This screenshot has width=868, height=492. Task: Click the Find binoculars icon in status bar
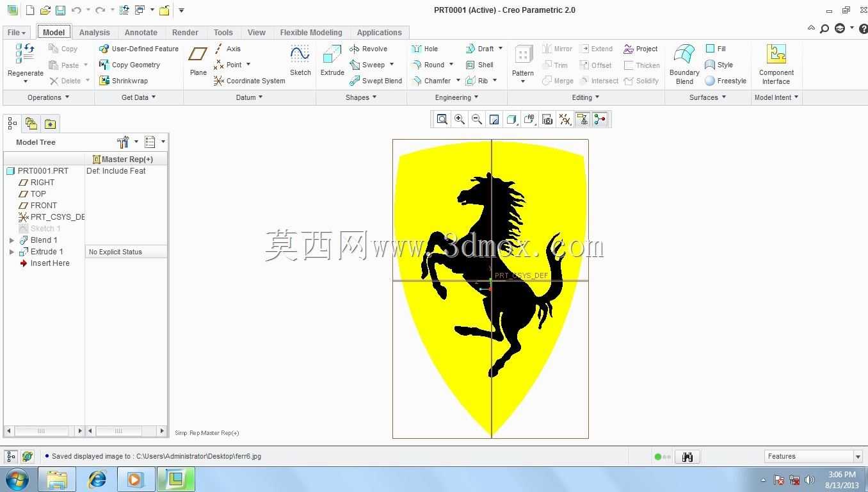coord(687,457)
